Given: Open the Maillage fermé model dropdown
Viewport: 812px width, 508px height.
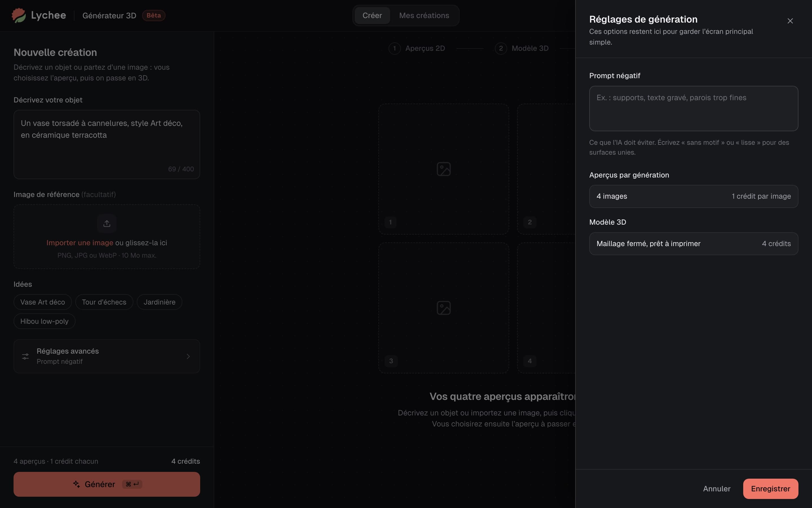Looking at the screenshot, I should tap(694, 244).
